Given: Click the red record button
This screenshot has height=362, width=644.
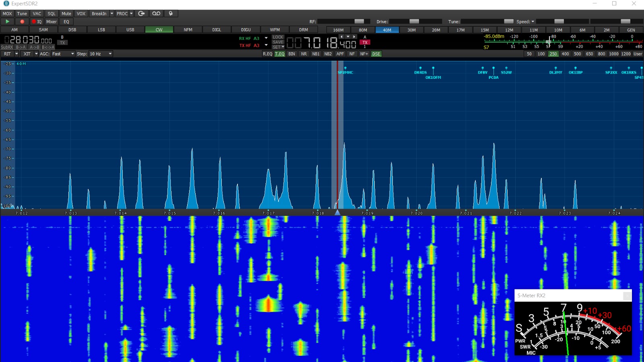Looking at the screenshot, I should (x=22, y=22).
